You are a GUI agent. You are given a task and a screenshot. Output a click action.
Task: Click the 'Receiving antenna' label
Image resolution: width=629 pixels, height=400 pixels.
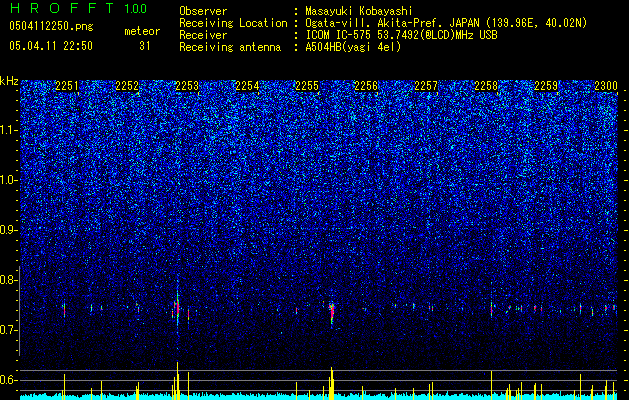tap(230, 47)
